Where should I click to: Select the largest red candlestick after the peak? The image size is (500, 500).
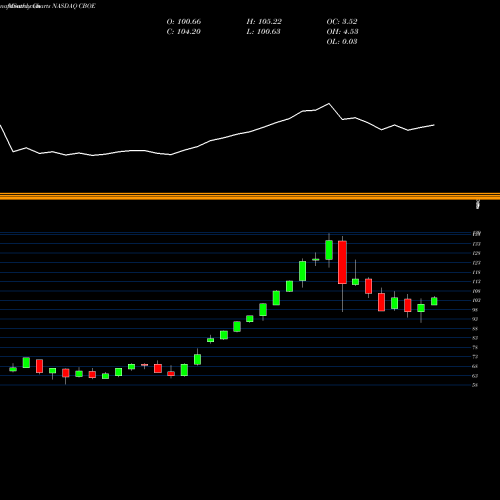coord(342,262)
